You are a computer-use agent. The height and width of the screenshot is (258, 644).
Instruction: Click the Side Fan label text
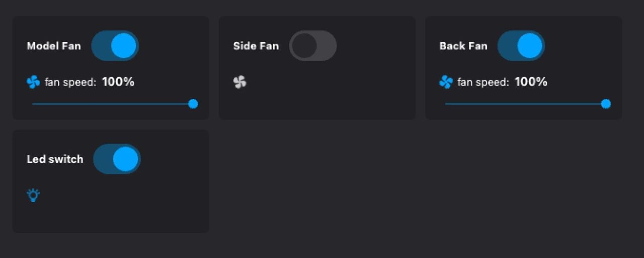pyautogui.click(x=256, y=46)
